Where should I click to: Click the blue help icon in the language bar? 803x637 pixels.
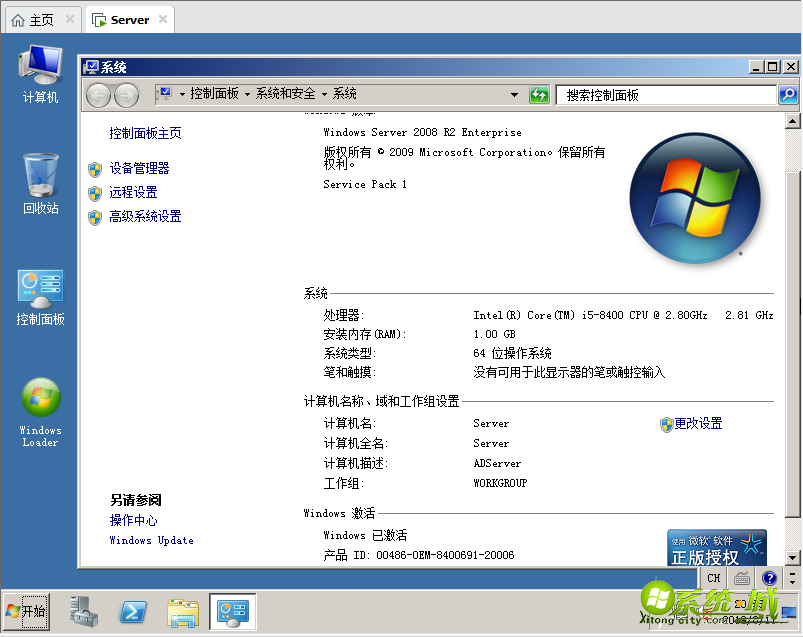point(768,578)
